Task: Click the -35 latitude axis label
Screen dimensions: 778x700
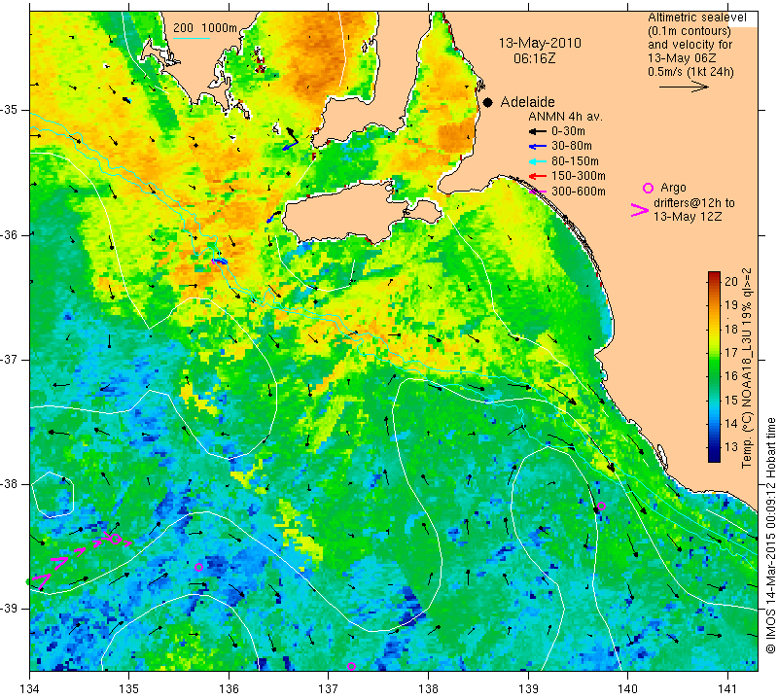Action: (10, 110)
